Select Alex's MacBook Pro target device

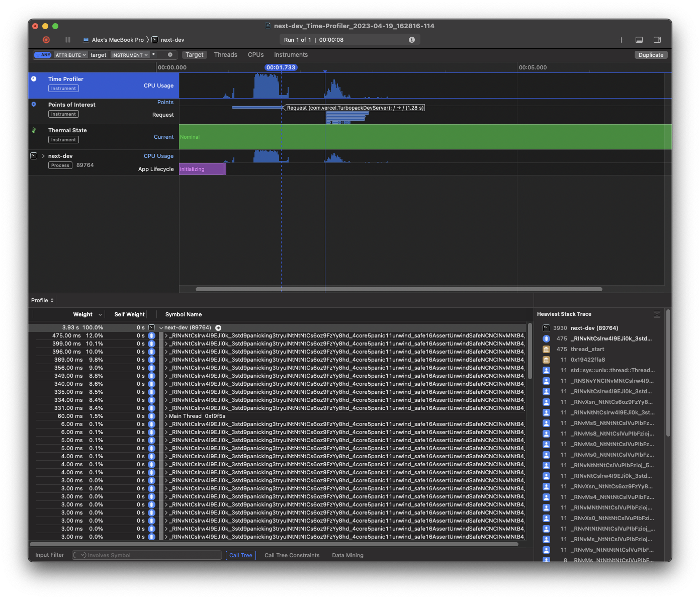tap(113, 40)
